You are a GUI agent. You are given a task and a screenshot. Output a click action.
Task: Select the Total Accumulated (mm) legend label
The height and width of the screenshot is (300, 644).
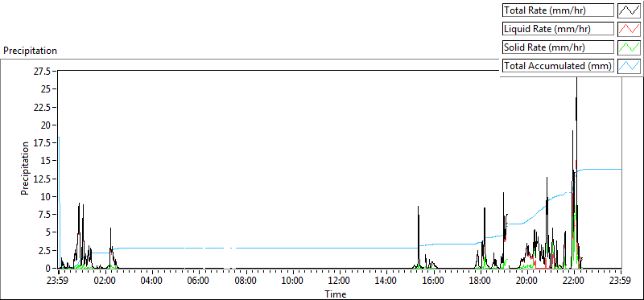point(558,66)
